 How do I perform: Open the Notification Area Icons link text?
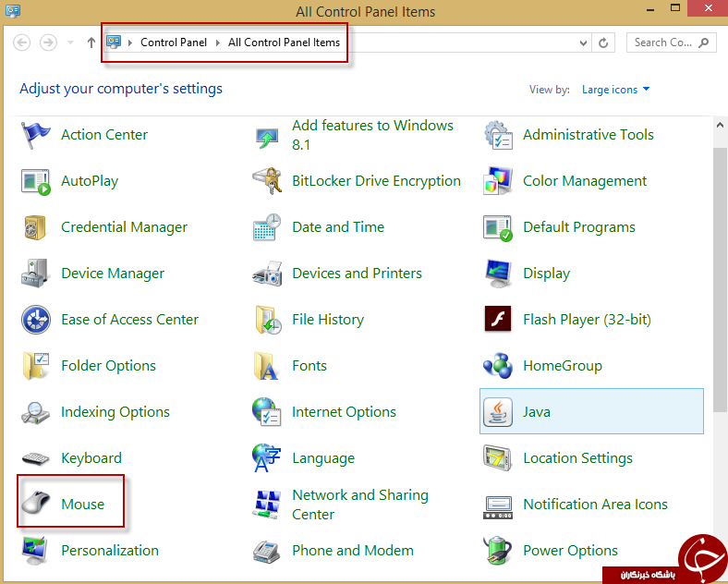pos(595,505)
